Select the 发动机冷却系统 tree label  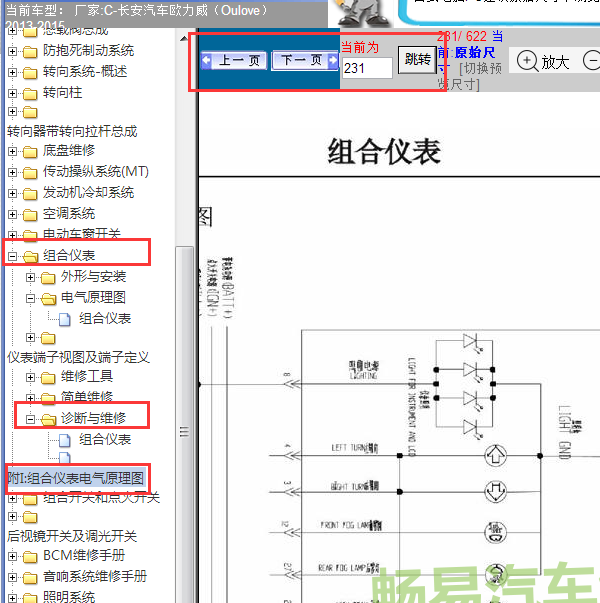(88, 192)
